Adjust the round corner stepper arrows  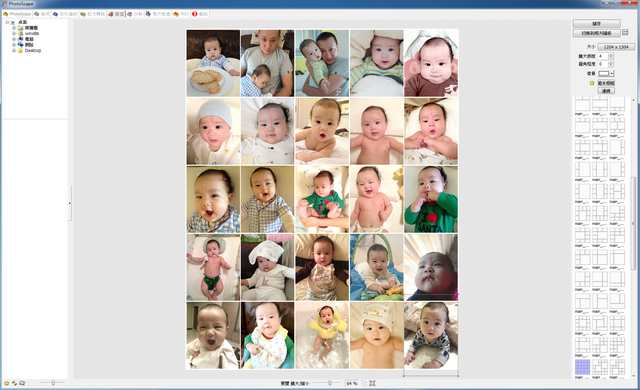coord(611,64)
